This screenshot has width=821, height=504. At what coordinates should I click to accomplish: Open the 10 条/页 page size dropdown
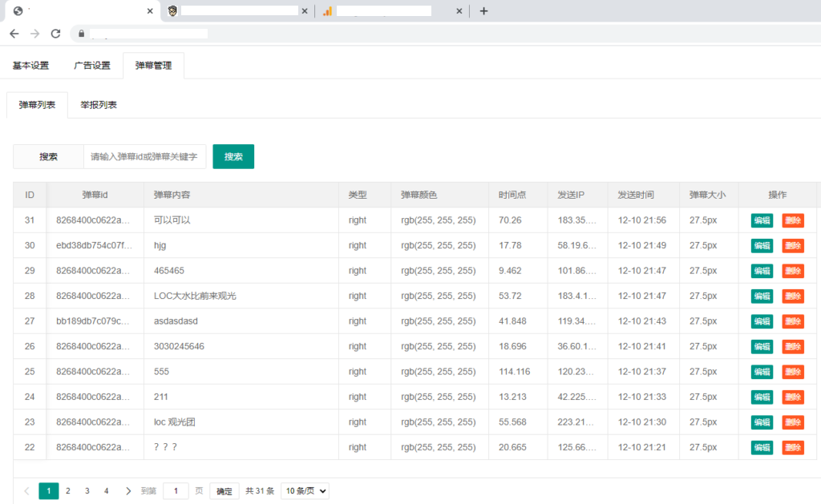[305, 491]
